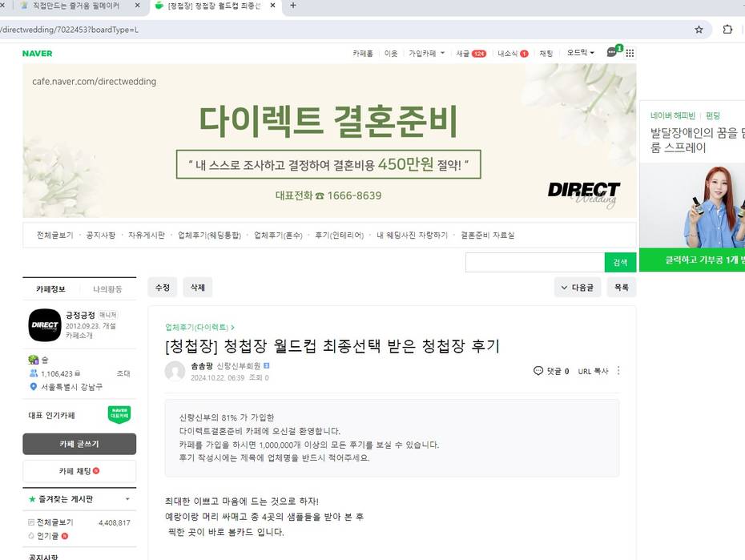The image size is (745, 560).
Task: Open the 결혼준비 자료실 menu
Action: 488,235
